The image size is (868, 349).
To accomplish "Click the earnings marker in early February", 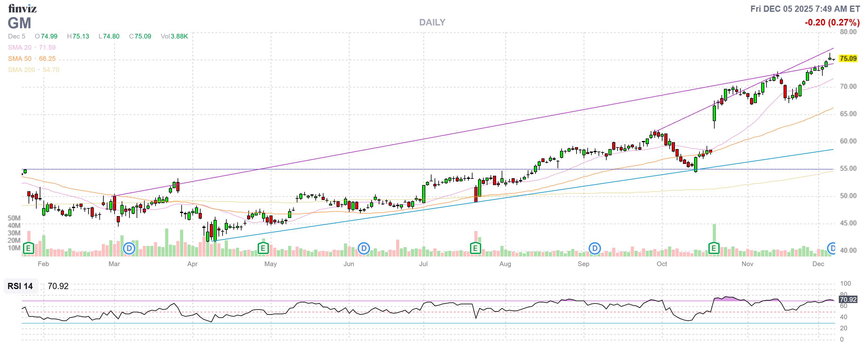I will click(x=28, y=249).
